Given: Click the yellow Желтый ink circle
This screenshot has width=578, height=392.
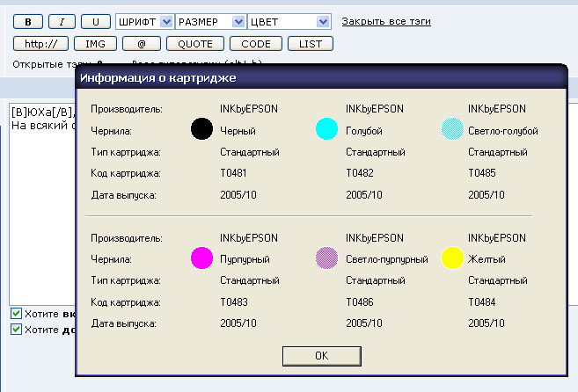Looking at the screenshot, I should pyautogui.click(x=452, y=258).
